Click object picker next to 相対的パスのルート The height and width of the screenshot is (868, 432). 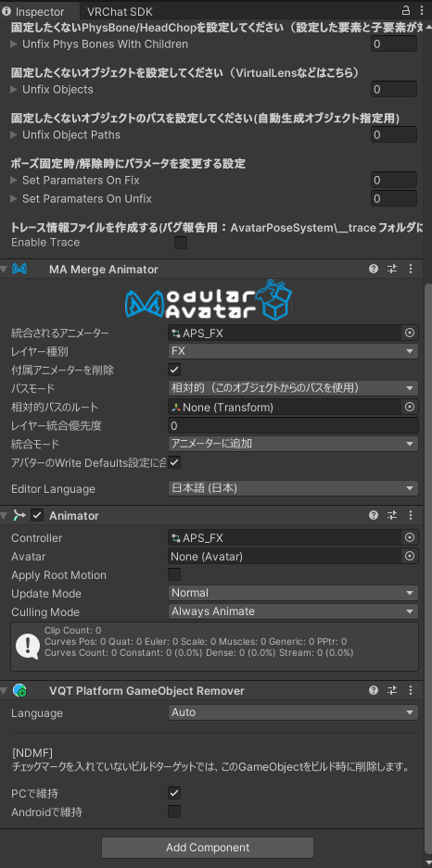coord(410,408)
